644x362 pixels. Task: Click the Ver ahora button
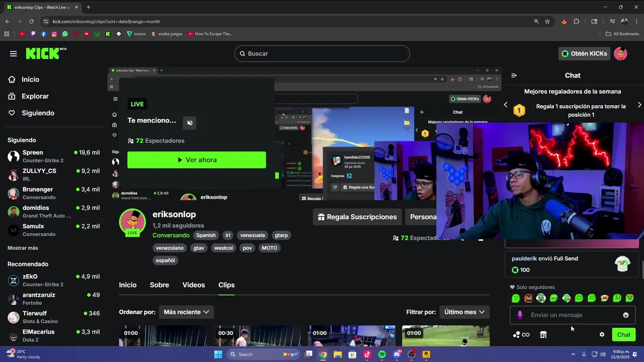197,160
